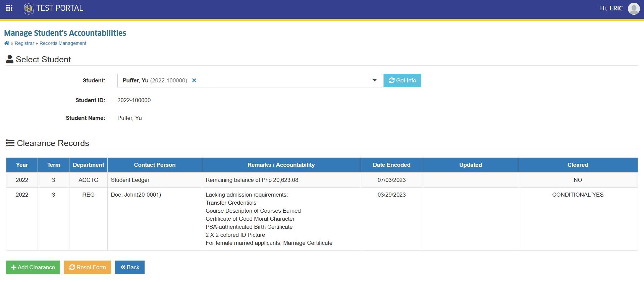
Task: Click the CONDITIONAL YES cleared status
Action: coord(578,195)
